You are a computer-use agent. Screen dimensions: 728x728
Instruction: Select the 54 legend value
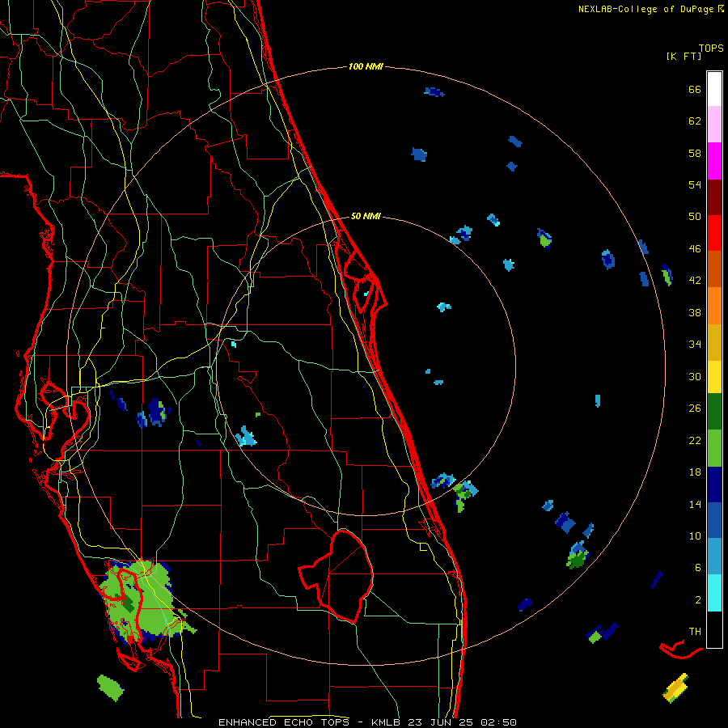tap(695, 185)
